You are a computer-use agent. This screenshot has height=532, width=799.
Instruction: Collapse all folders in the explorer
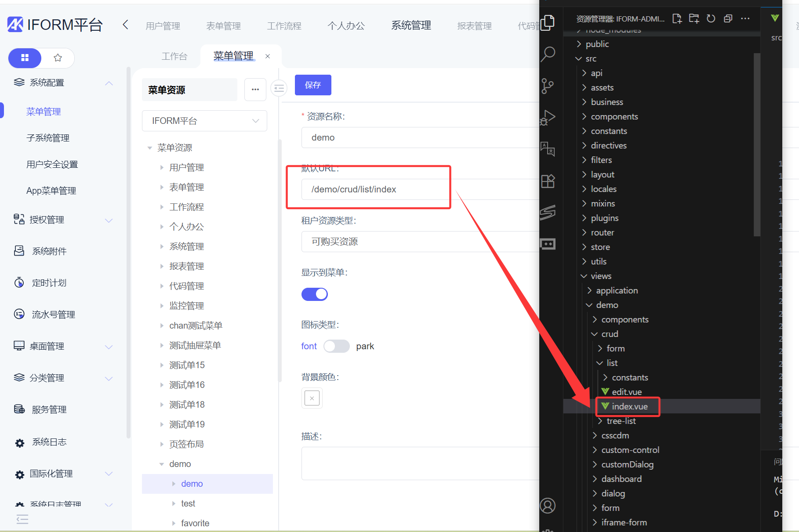coord(728,18)
